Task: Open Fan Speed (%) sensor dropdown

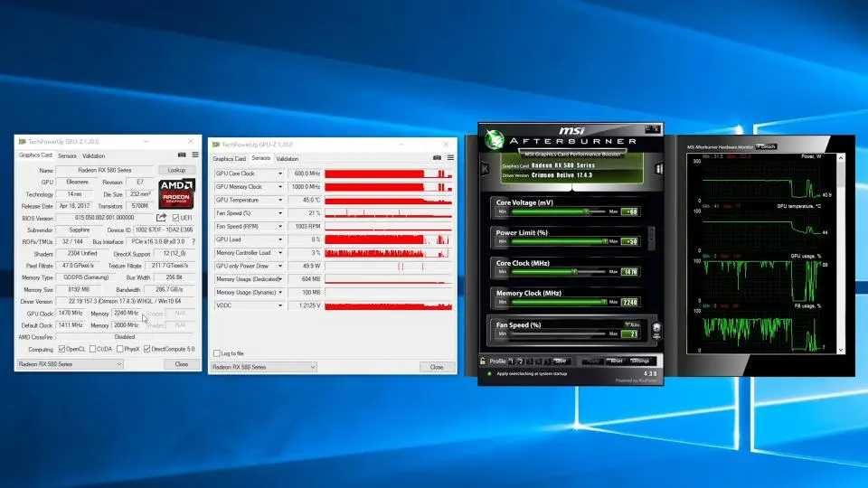Action: (280, 213)
